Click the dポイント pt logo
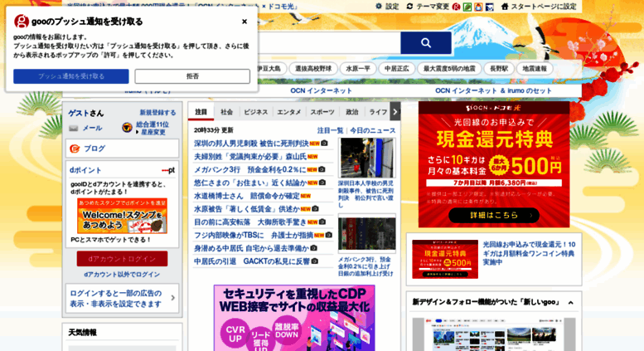Screen dimensions: 644x351 168,170
